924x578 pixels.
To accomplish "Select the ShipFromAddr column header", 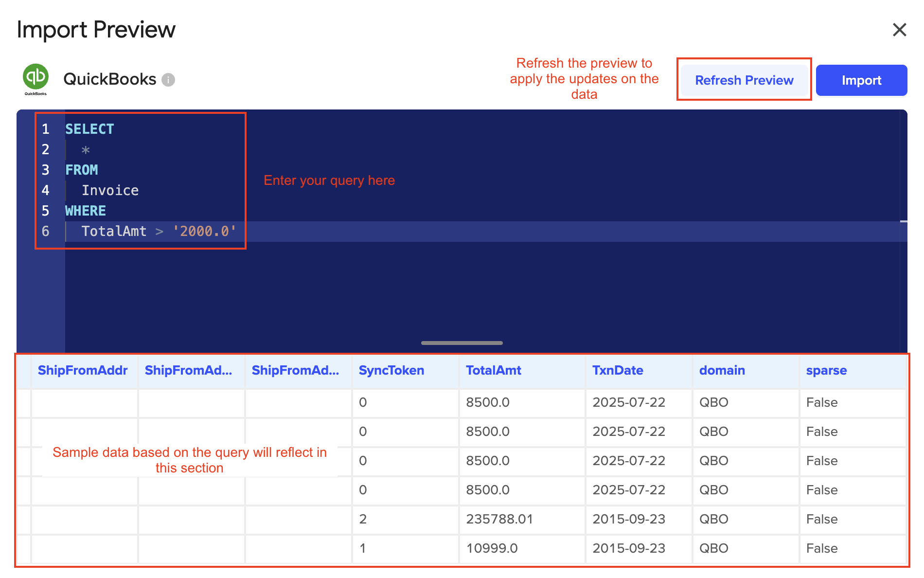I will (x=83, y=370).
